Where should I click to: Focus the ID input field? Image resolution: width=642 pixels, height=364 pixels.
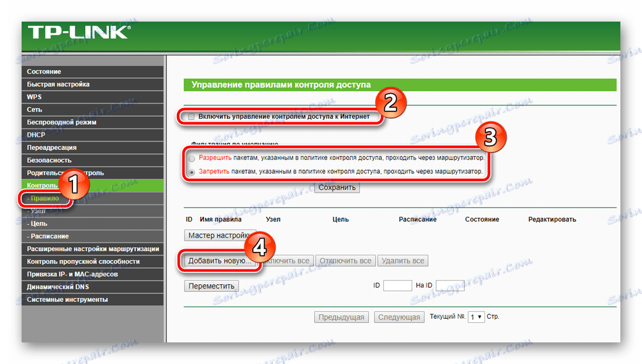397,286
